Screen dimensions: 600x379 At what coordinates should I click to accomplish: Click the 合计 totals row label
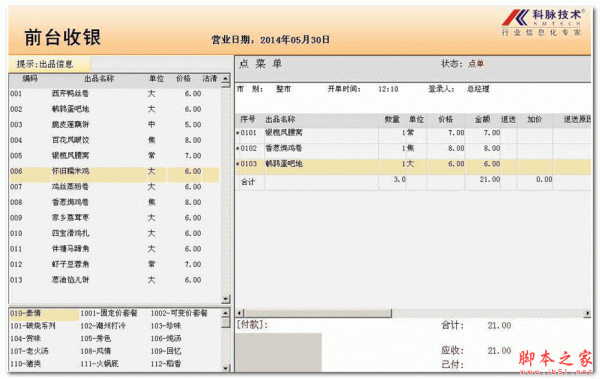click(248, 182)
